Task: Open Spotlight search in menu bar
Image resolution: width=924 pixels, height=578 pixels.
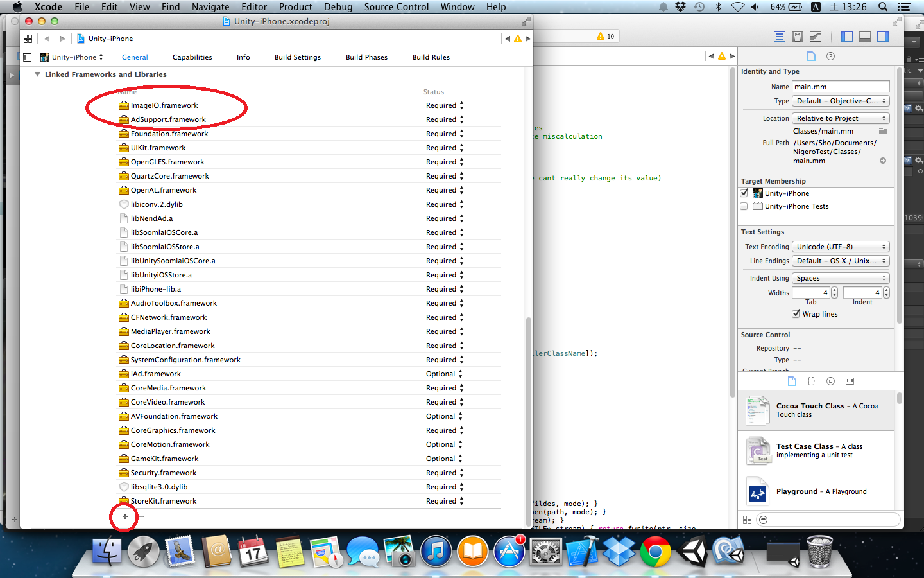Action: point(883,6)
